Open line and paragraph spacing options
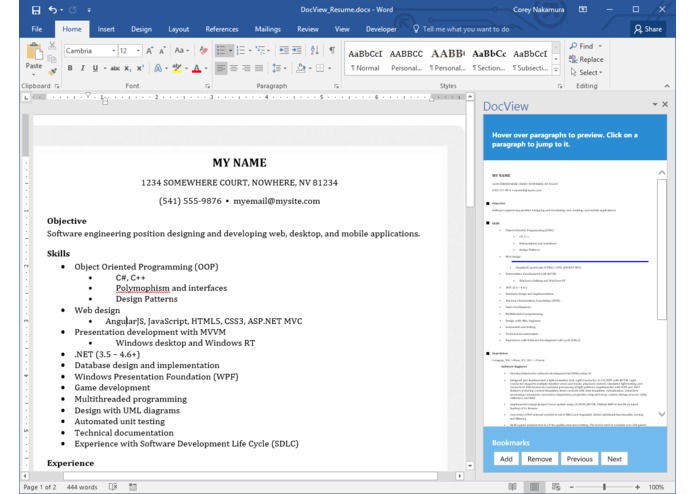The width and height of the screenshot is (695, 494). click(x=277, y=68)
